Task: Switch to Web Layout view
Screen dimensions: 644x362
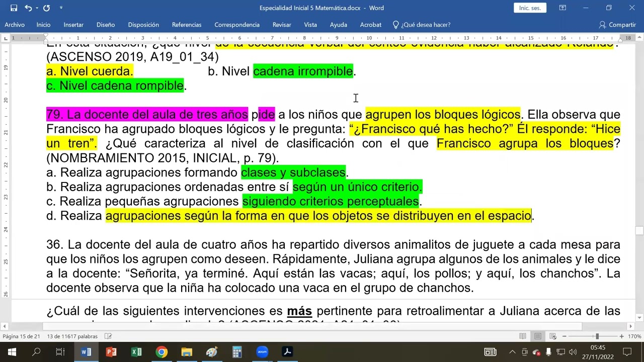Action: [x=553, y=336]
